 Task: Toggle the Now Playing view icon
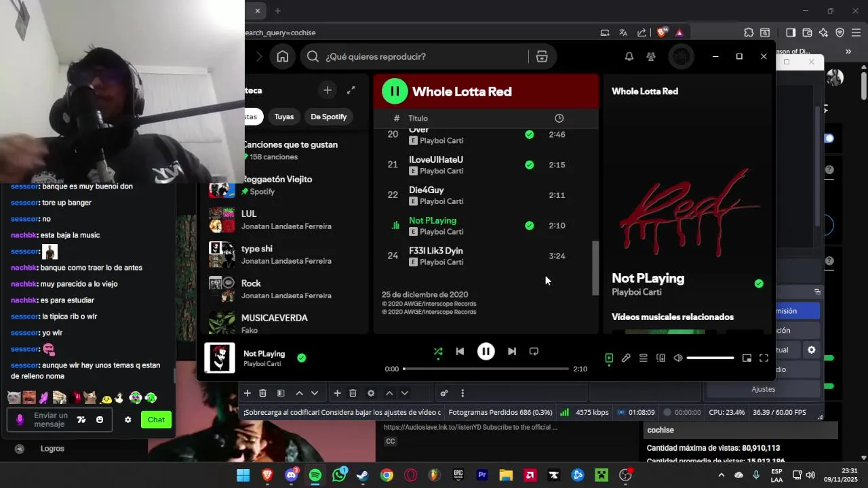[x=609, y=358]
